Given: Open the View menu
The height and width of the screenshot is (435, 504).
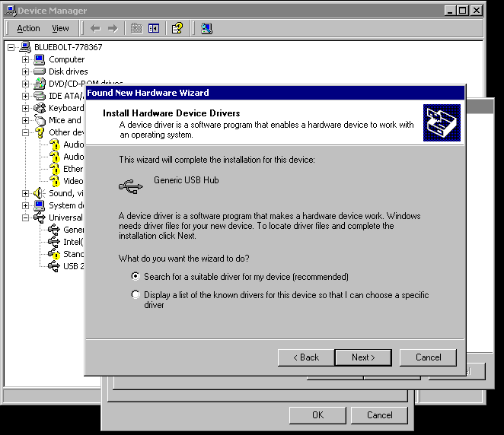Looking at the screenshot, I should point(60,28).
